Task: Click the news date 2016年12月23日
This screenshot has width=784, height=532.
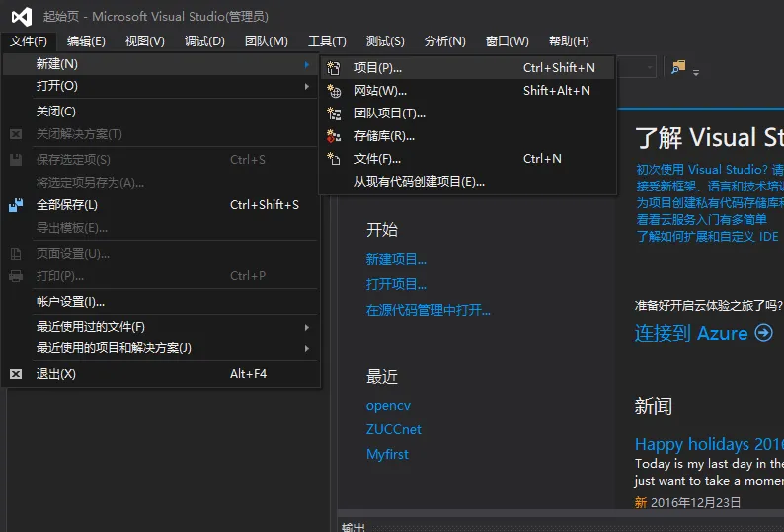Action: (x=695, y=502)
